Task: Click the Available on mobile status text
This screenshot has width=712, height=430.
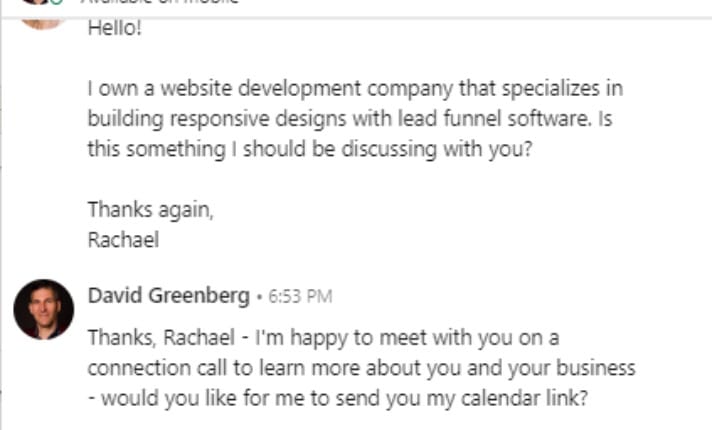Action: (159, 2)
